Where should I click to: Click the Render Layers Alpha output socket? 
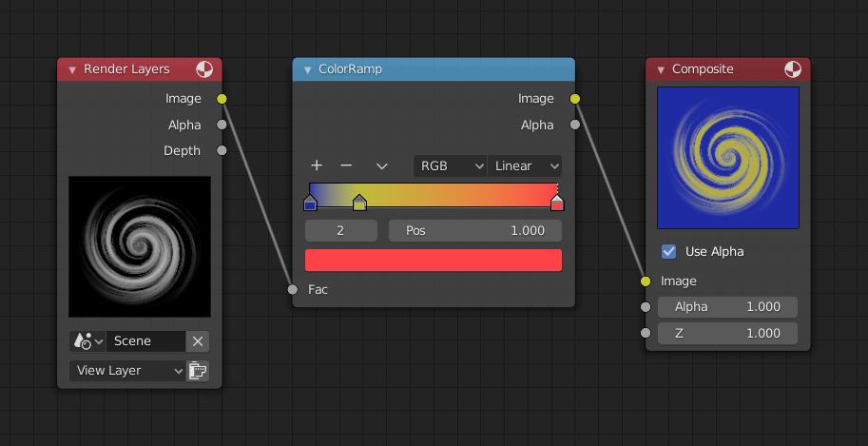222,125
